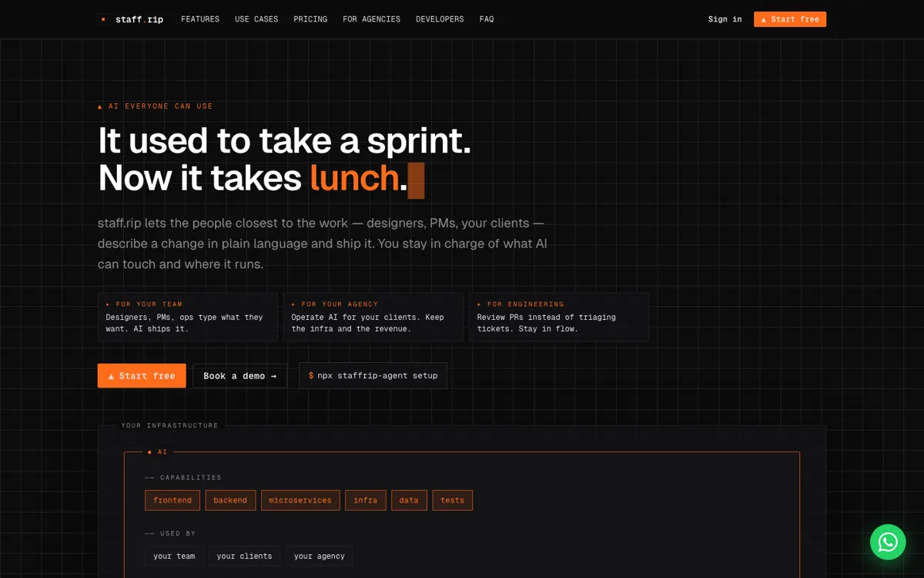Select the backend capability tag
The width and height of the screenshot is (924, 578).
(230, 500)
